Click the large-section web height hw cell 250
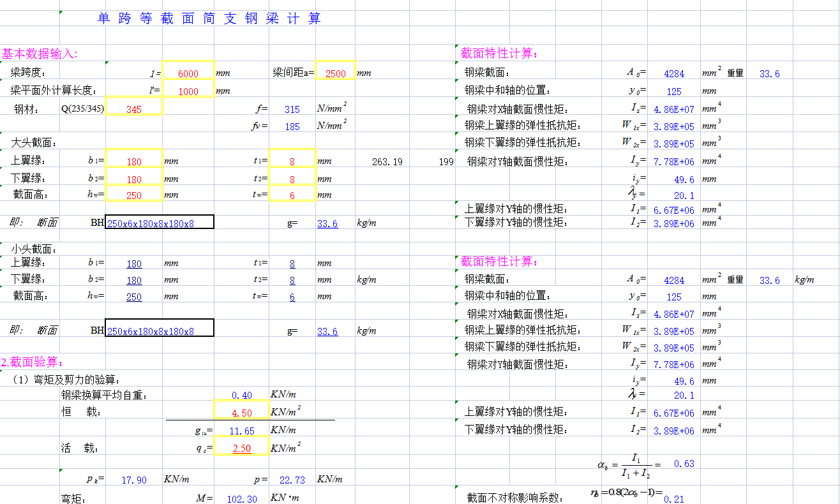Image resolution: width=840 pixels, height=504 pixels. pos(134,195)
